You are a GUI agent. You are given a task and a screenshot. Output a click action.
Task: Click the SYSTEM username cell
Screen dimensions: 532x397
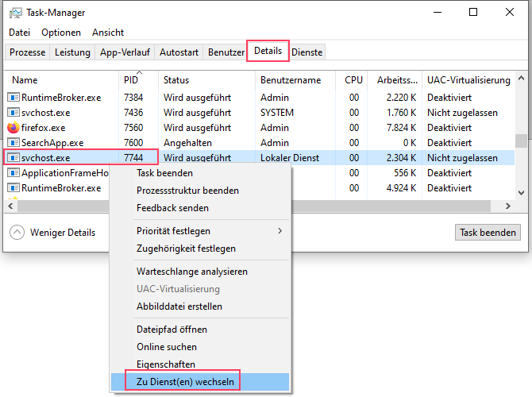point(277,112)
